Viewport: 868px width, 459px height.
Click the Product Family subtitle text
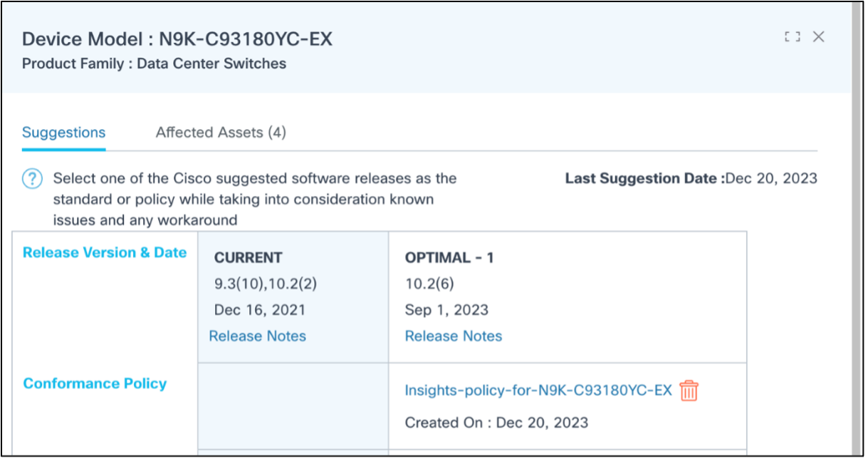154,63
